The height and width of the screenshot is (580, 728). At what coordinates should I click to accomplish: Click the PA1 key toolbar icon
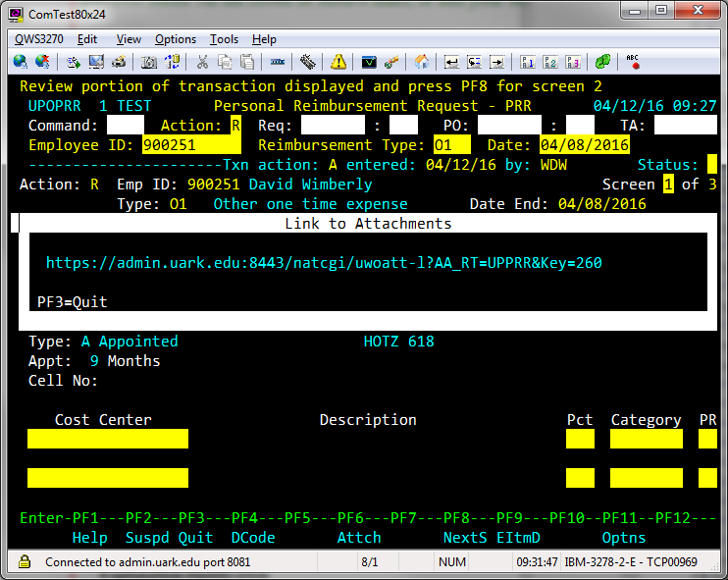click(528, 61)
